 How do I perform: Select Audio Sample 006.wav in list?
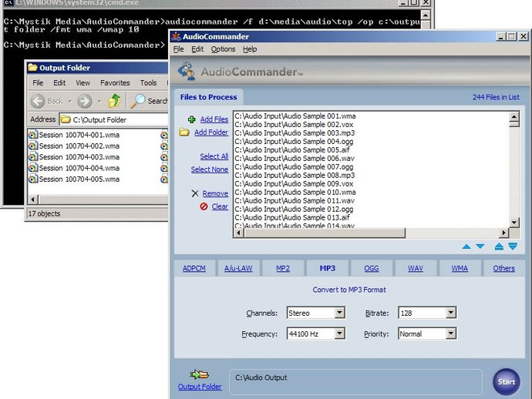[295, 159]
